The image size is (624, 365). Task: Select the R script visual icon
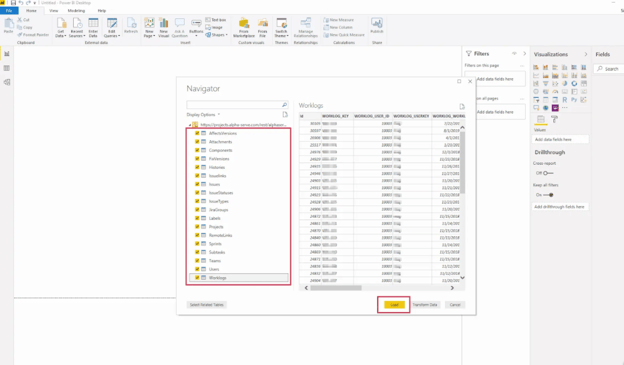(x=565, y=100)
